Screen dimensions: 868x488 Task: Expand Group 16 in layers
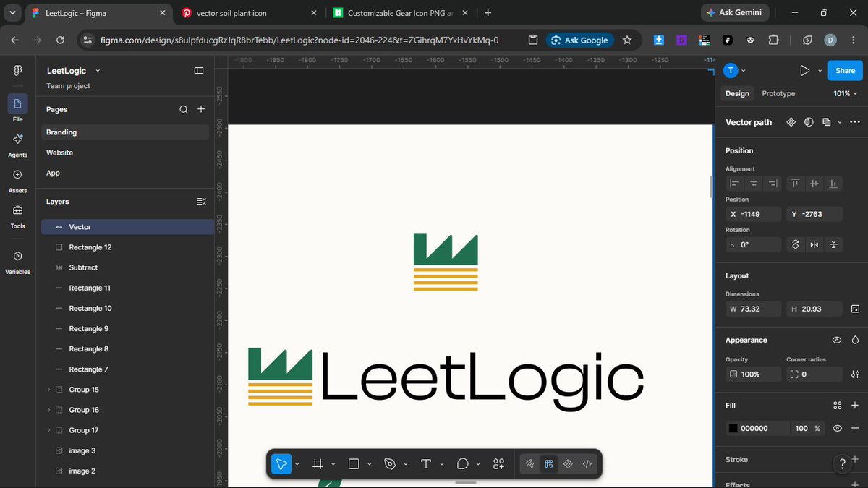49,410
